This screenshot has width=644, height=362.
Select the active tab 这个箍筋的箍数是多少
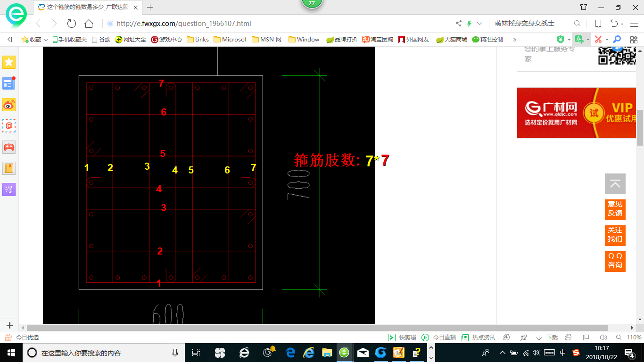point(88,7)
